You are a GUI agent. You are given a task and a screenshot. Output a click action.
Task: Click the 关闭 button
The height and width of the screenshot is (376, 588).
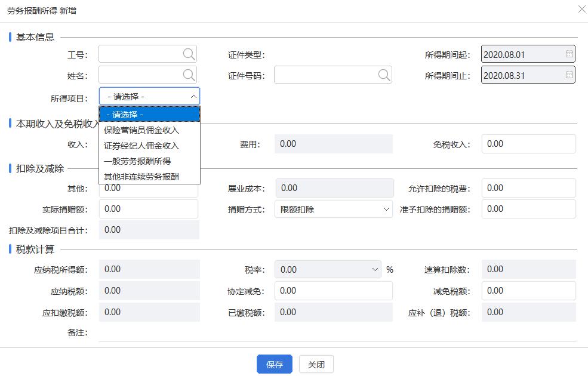click(316, 364)
